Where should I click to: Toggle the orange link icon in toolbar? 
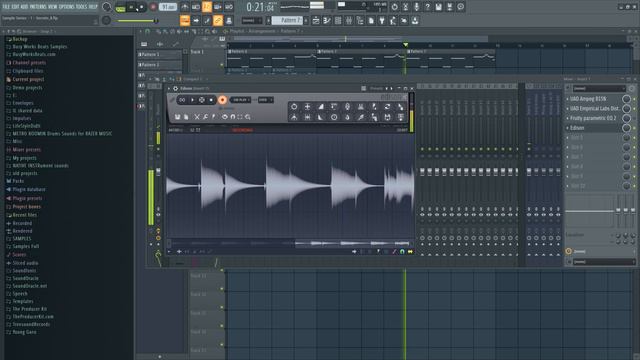coord(218,20)
